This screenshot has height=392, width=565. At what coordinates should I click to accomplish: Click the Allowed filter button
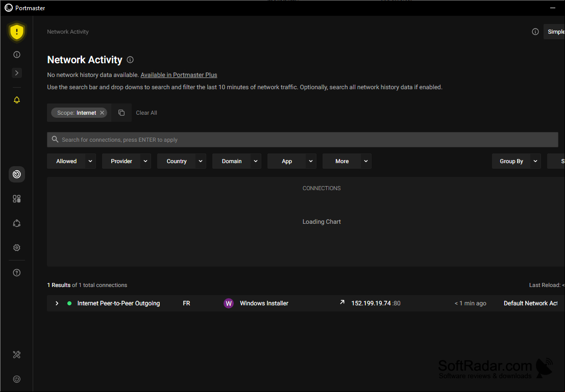tap(66, 161)
